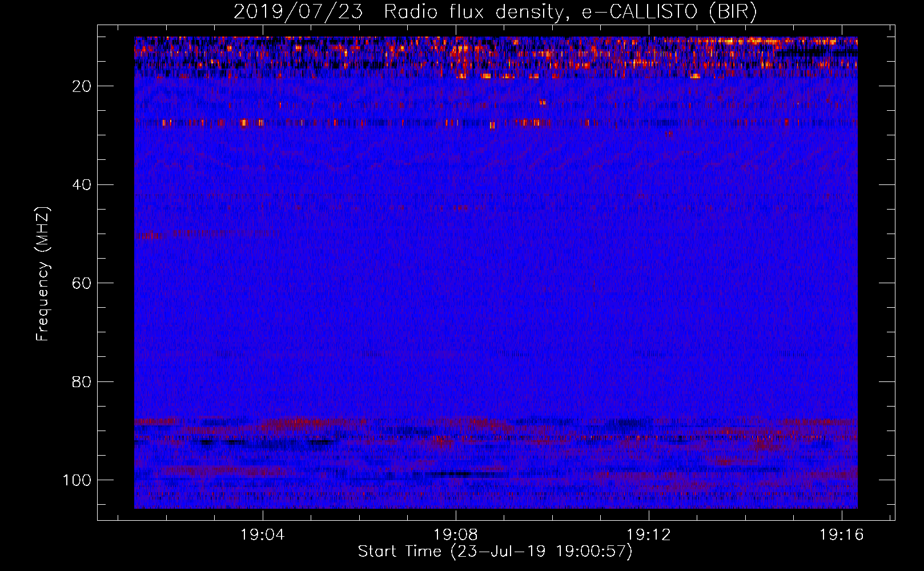This screenshot has height=571, width=924.
Task: Click the '20' frequency tick label
Action: click(82, 86)
